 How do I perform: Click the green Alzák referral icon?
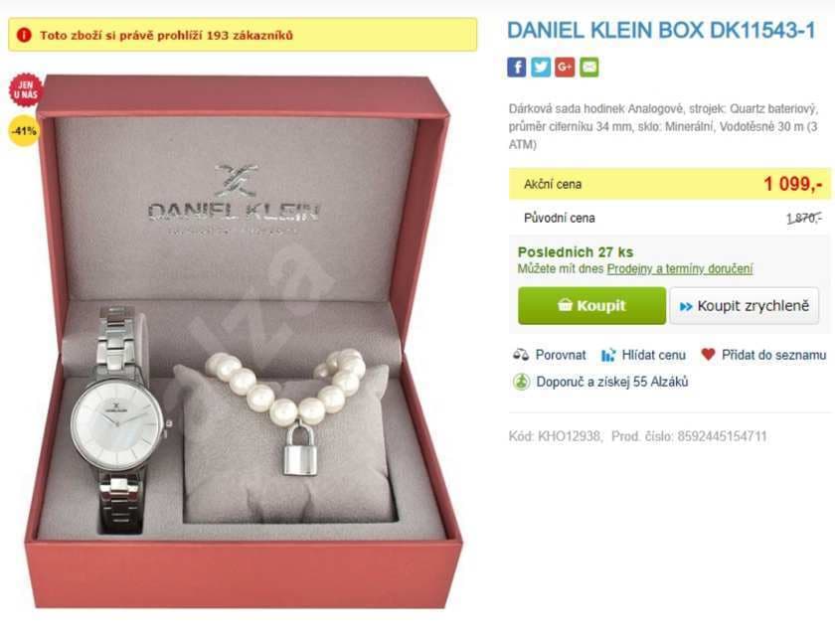pos(521,382)
